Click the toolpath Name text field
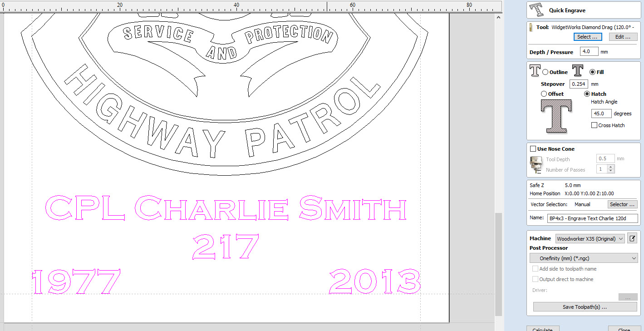The height and width of the screenshot is (331, 644). (x=592, y=218)
